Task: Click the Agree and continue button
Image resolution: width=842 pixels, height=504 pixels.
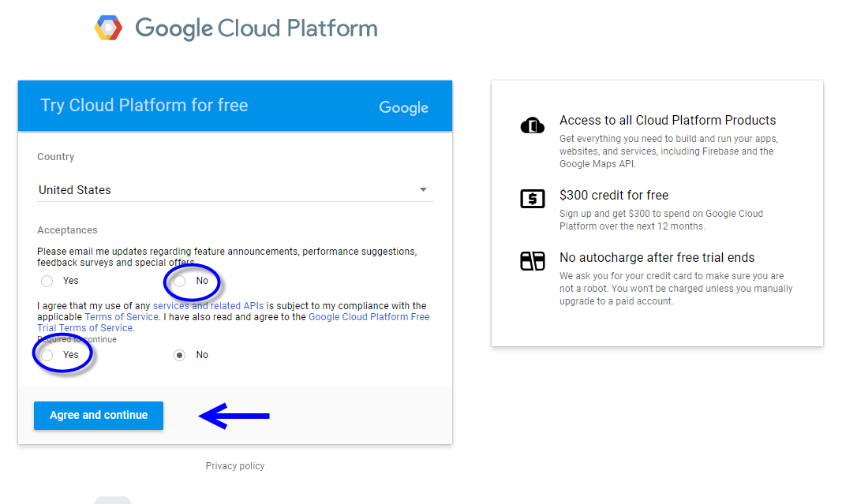Action: [x=99, y=416]
